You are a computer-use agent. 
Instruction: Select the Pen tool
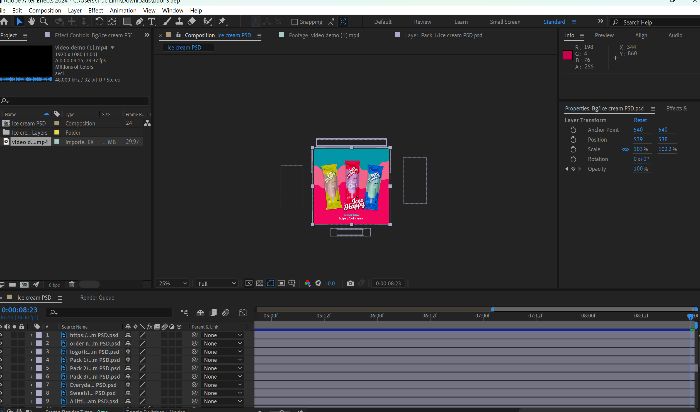coord(139,21)
